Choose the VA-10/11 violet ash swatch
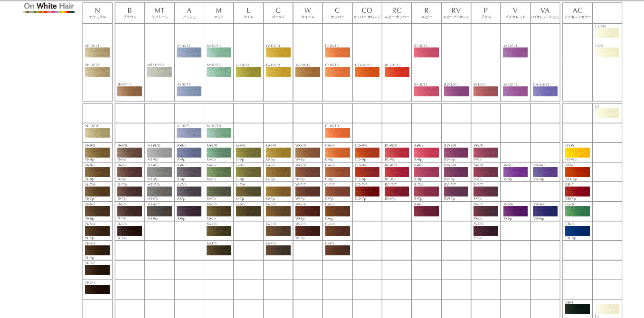644x318 pixels. tap(545, 91)
